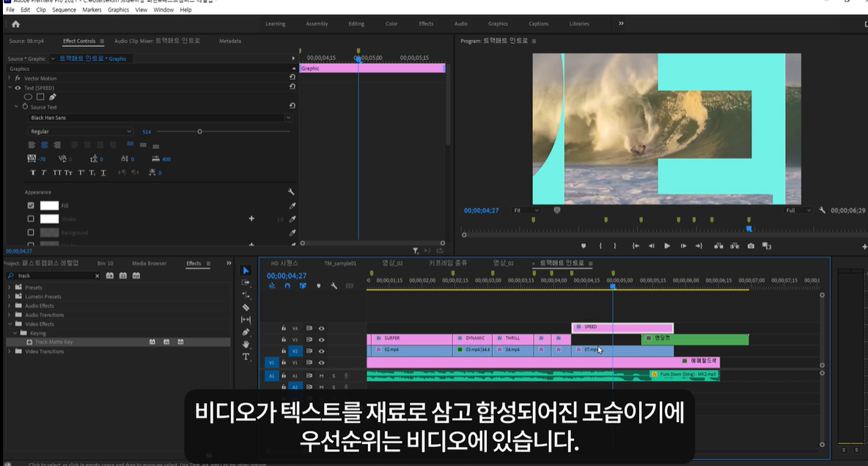This screenshot has width=868, height=466.
Task: Pick Fill color with eyedropper
Action: [293, 205]
